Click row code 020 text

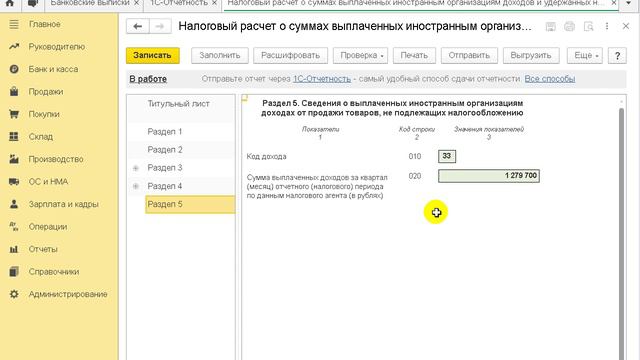click(x=415, y=176)
